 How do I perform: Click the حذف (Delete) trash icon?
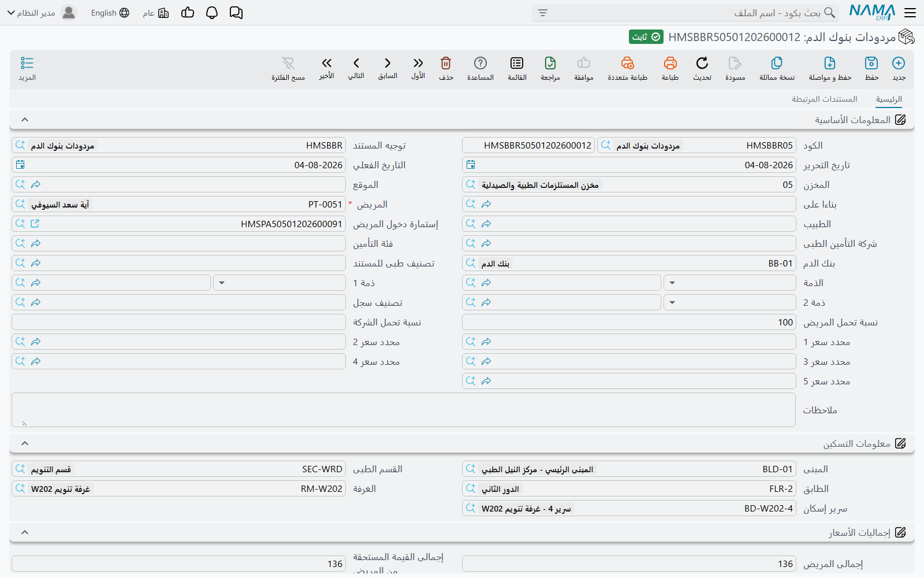446,63
